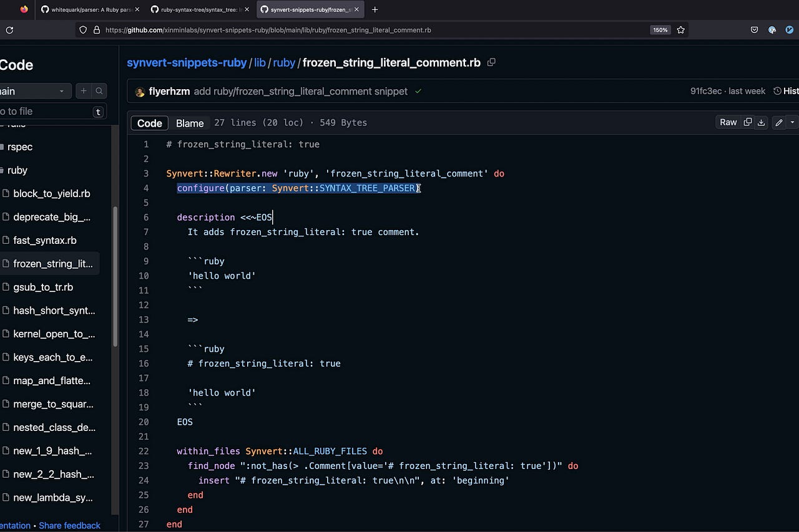Image resolution: width=799 pixels, height=532 pixels.
Task: Open new_lambda_sy... file in tree
Action: pyautogui.click(x=53, y=498)
